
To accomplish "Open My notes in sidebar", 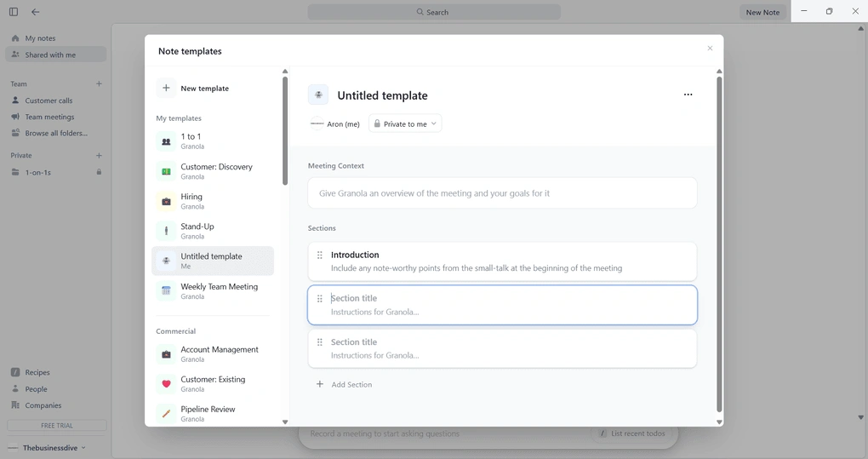I will (55, 38).
